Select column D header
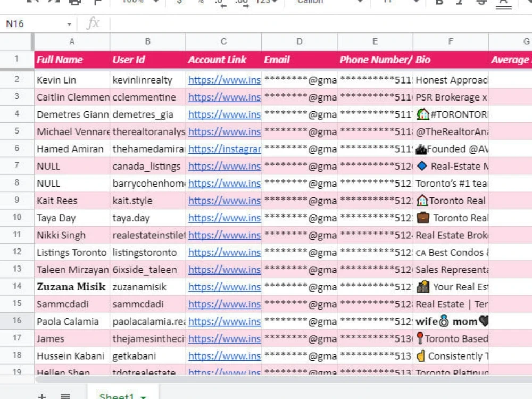This screenshot has width=532, height=399. (x=299, y=41)
